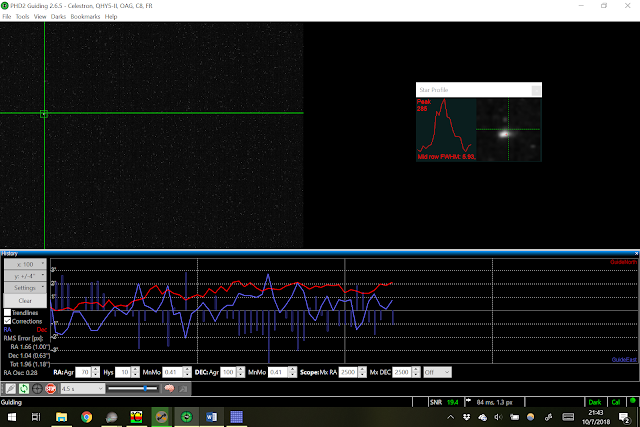Viewport: 640px width, 427px height.
Task: Uncheck the Corrections checkbox
Action: tap(7, 321)
